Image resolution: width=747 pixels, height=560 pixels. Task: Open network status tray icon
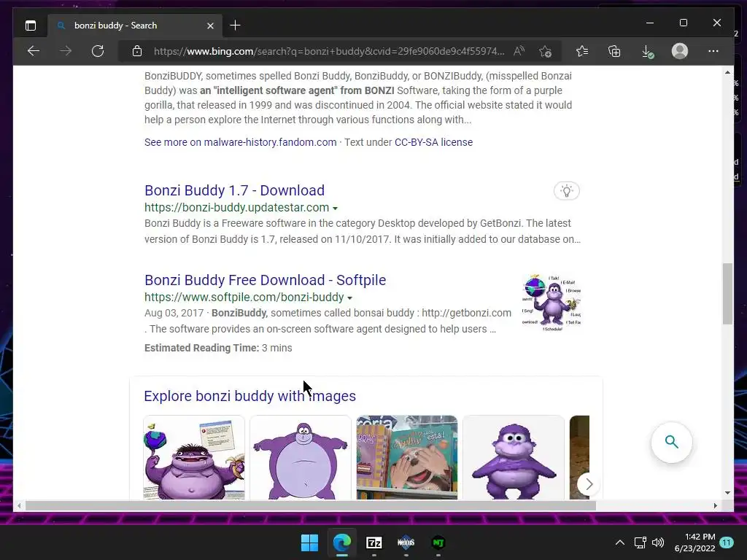640,542
